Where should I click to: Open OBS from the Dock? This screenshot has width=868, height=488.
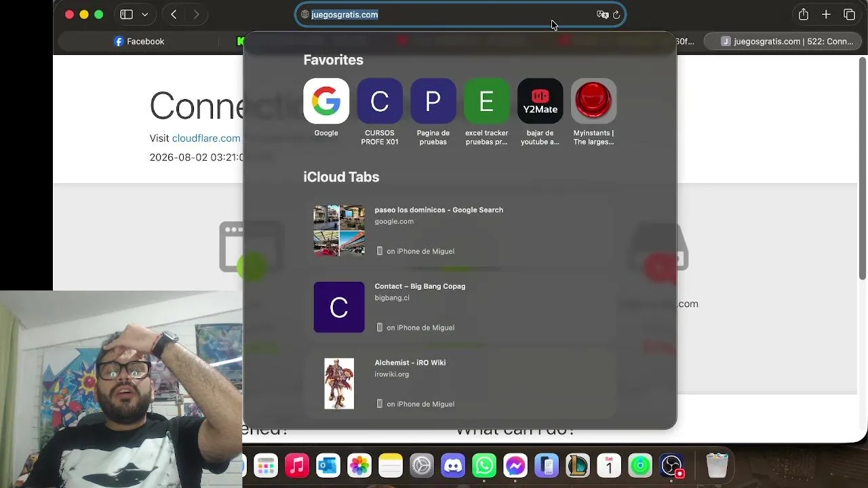tap(671, 466)
